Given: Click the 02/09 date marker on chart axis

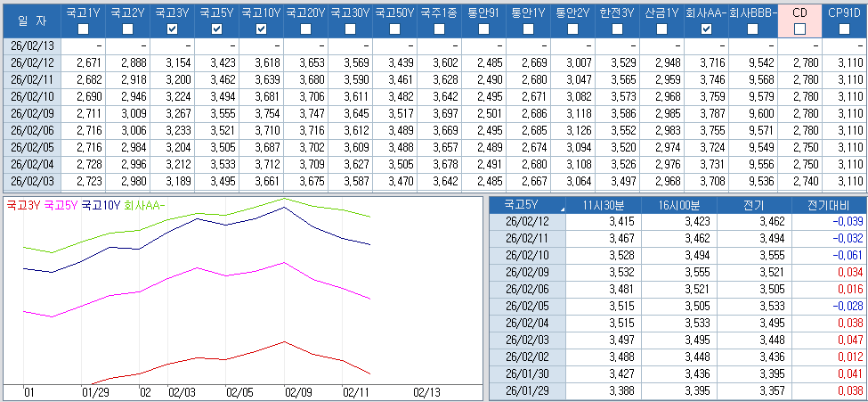Looking at the screenshot, I should point(298,392).
